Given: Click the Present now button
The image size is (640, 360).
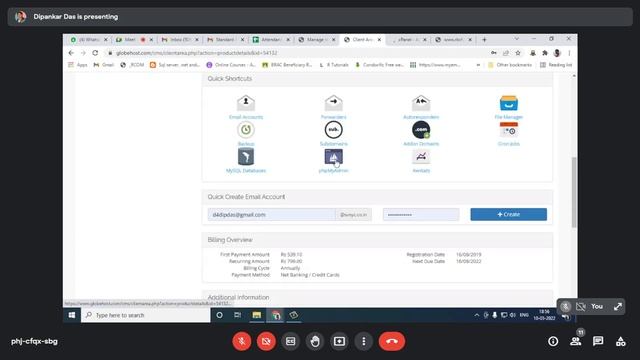Looking at the screenshot, I should [x=339, y=341].
